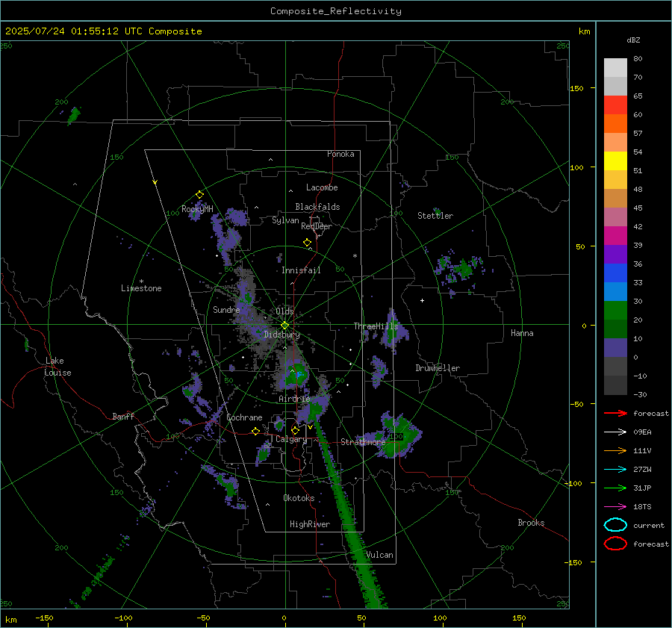Pick the cyan 27ZW arrow icon

[615, 470]
